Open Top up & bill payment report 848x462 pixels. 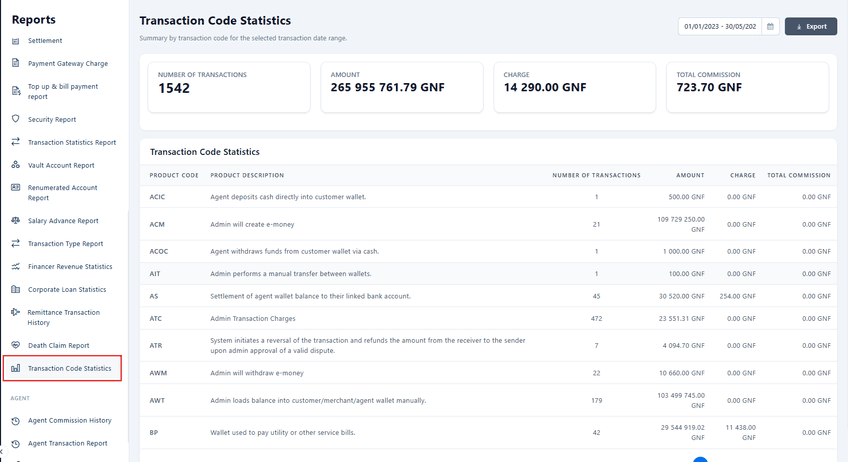[x=63, y=91]
